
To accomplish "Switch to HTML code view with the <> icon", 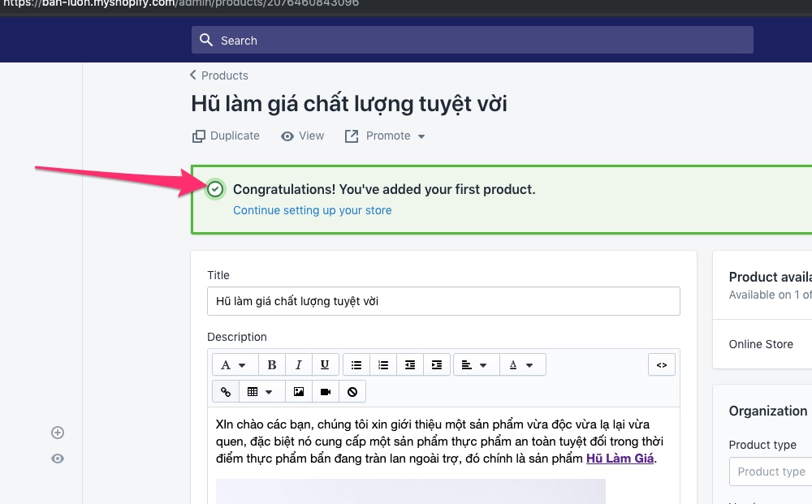I will coord(661,364).
